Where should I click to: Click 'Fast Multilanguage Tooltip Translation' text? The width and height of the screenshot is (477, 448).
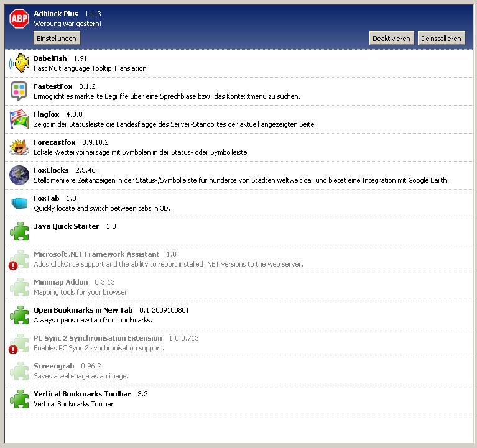point(90,68)
